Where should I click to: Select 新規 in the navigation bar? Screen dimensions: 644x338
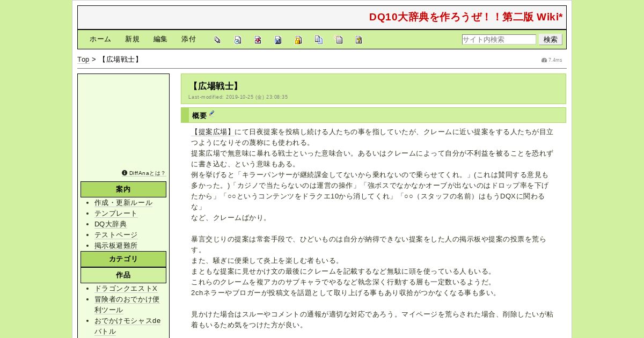click(x=132, y=39)
